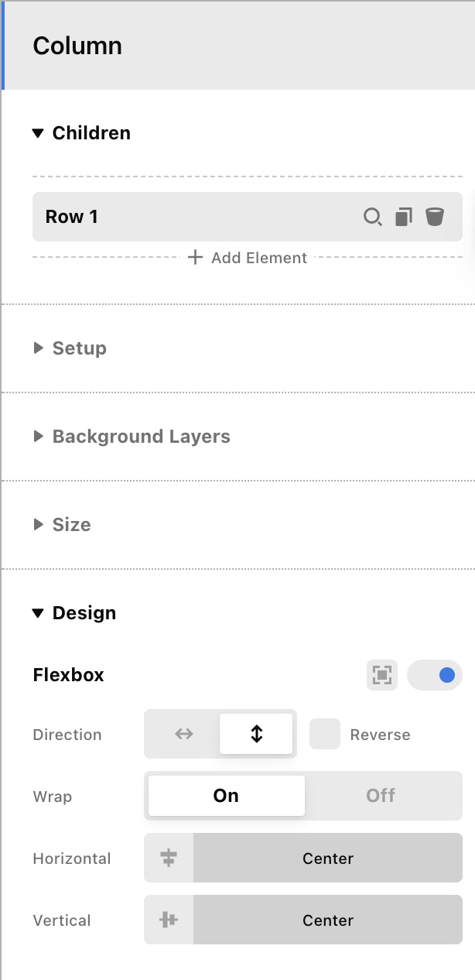Click Add Element button

pos(248,258)
